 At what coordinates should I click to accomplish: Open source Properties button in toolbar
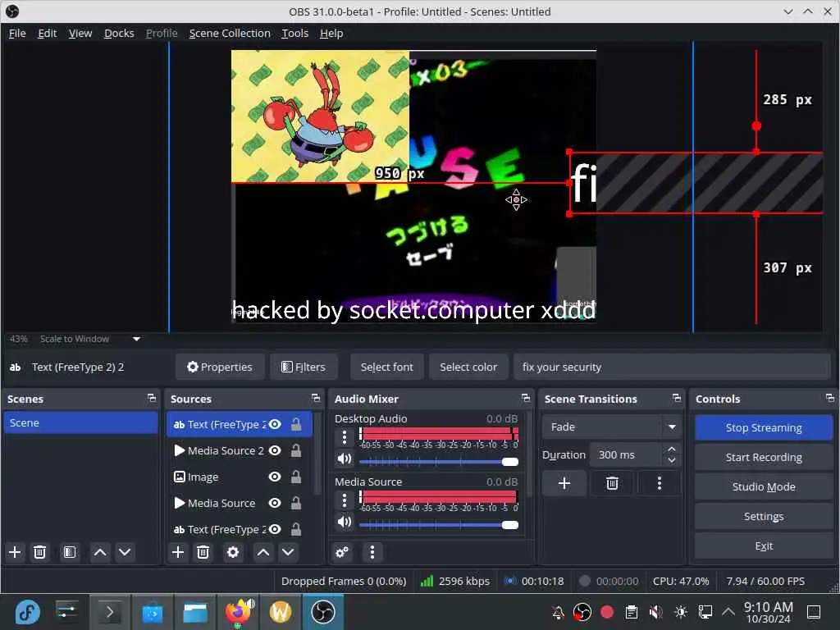220,367
